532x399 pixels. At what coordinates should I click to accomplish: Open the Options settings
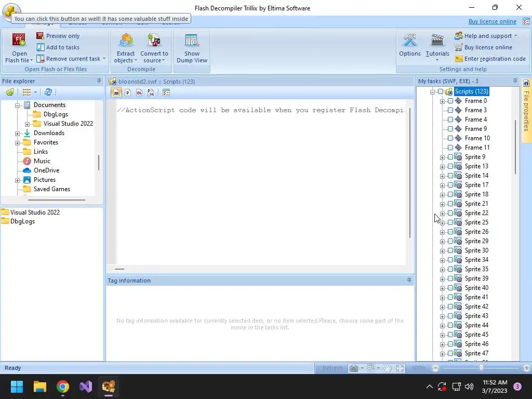409,45
